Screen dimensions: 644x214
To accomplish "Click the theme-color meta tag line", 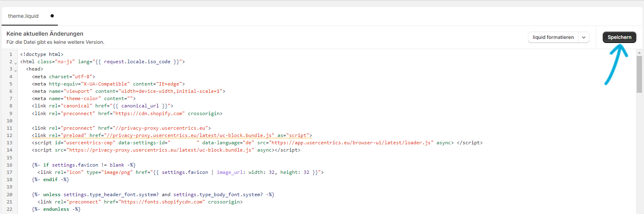I will coord(84,98).
